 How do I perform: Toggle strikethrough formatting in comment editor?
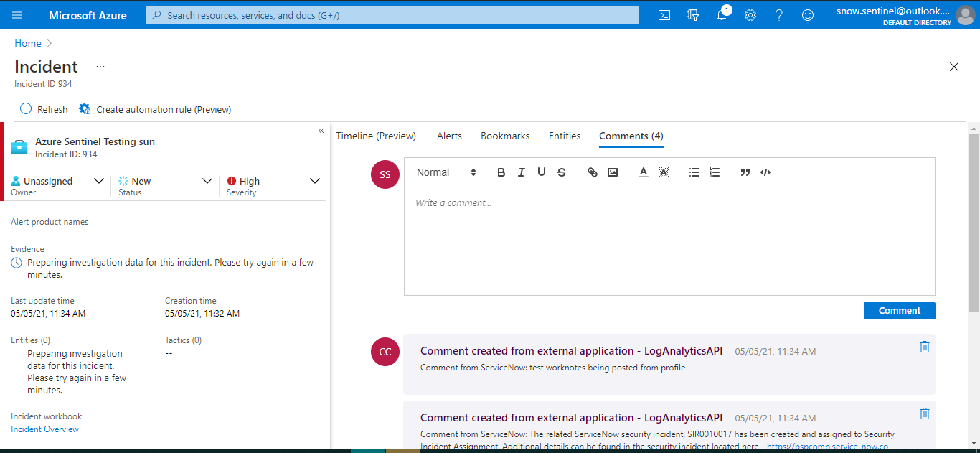coord(562,172)
